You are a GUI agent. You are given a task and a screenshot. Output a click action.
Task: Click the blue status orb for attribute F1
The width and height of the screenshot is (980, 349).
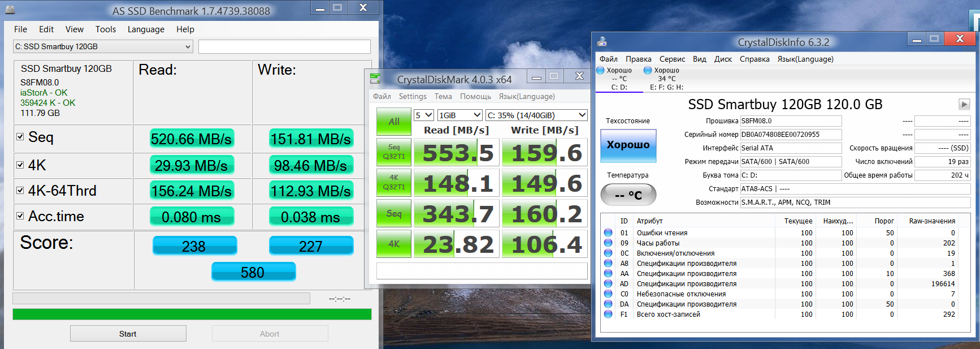pos(608,314)
